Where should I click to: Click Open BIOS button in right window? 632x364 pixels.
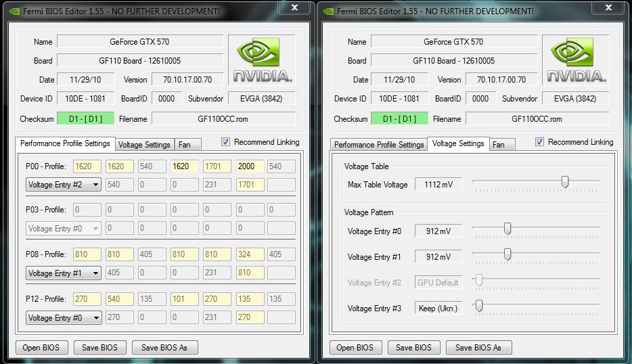coord(355,348)
